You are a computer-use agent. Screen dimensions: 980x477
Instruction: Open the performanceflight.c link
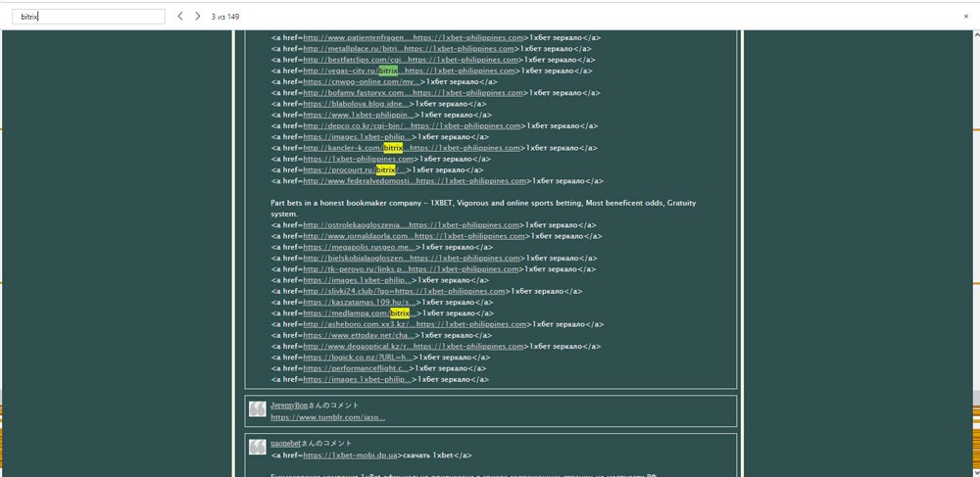pos(357,368)
